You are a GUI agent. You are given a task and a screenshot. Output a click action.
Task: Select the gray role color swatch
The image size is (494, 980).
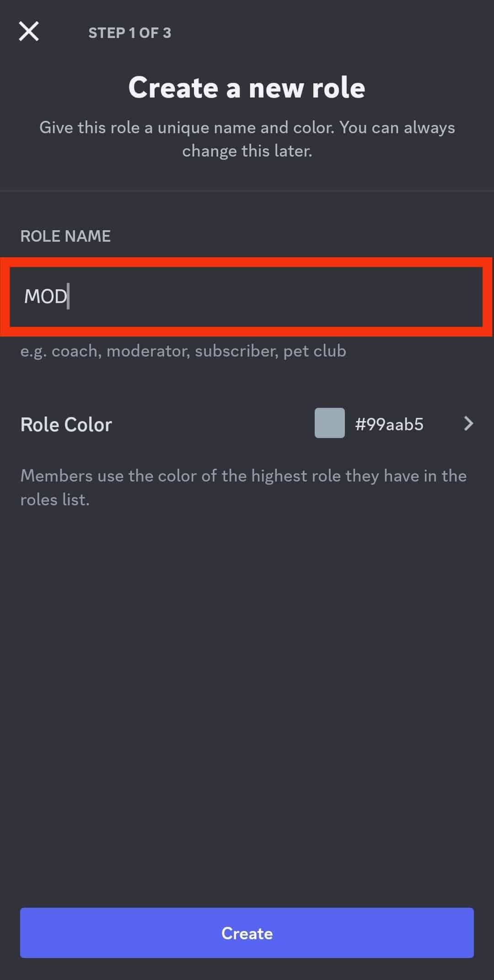pos(330,423)
